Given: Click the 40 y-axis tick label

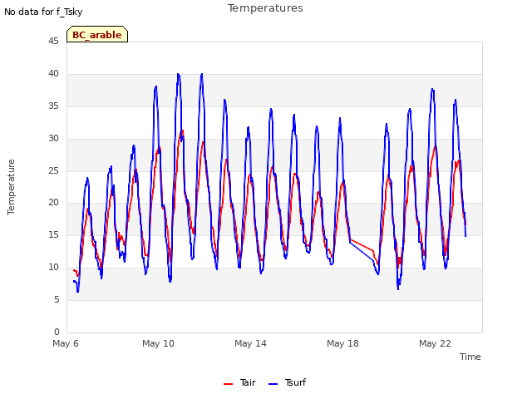Looking at the screenshot, I should coord(53,74).
